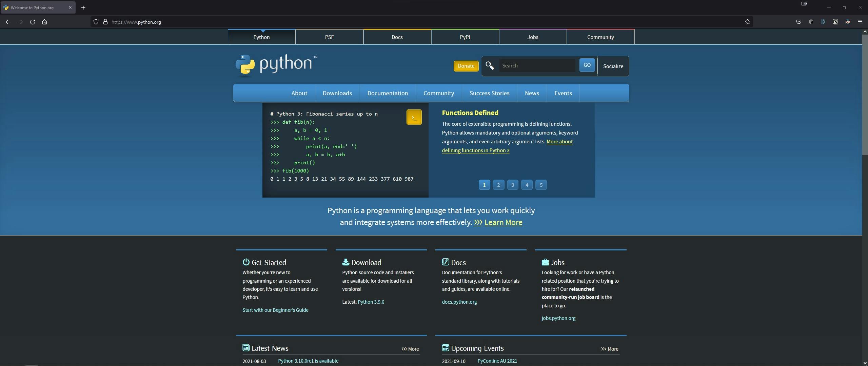Open the picture-in-picture window icon in title bar
868x366 pixels.
coord(804,4)
